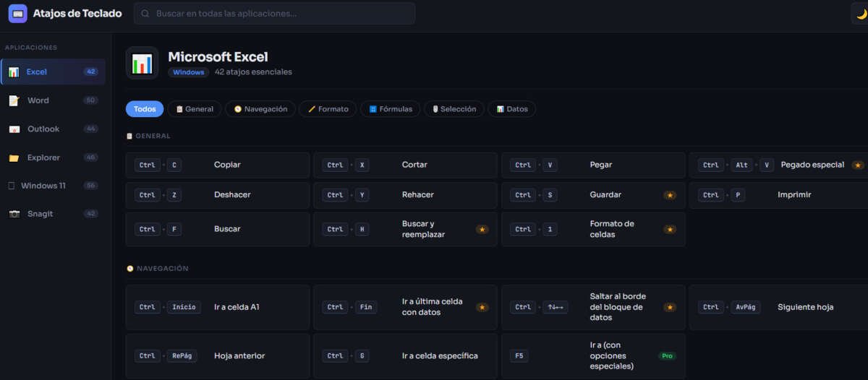Click the Datos filter tab
The height and width of the screenshot is (380, 868).
click(511, 109)
